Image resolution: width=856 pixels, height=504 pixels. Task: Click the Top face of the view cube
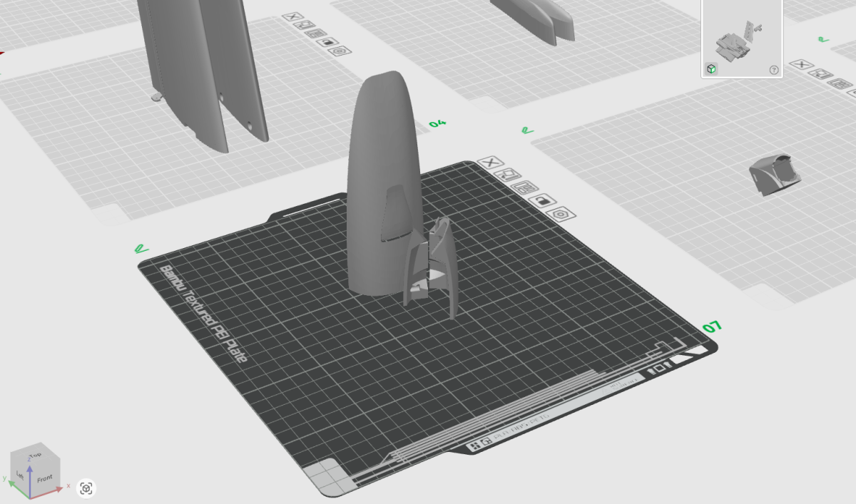pos(36,454)
